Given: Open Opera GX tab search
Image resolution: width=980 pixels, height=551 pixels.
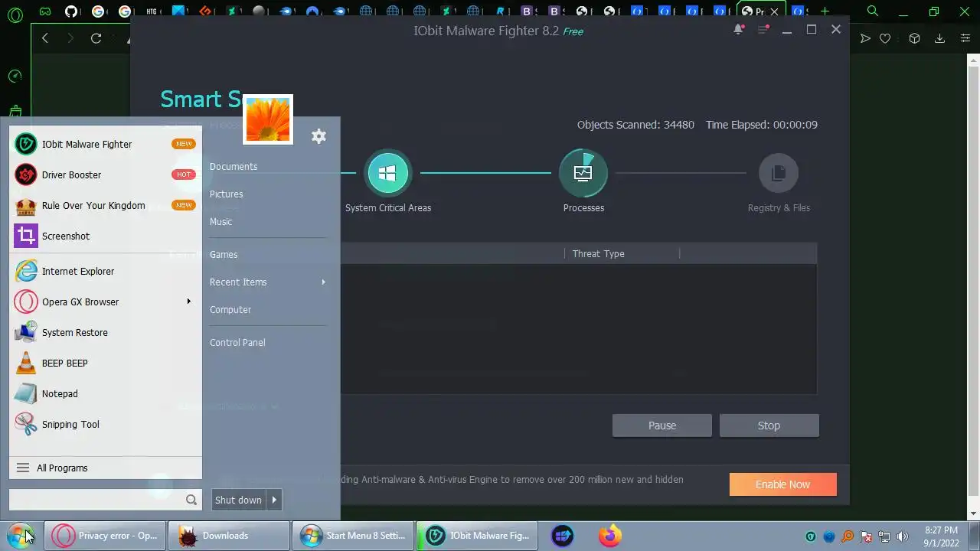Looking at the screenshot, I should click(873, 11).
